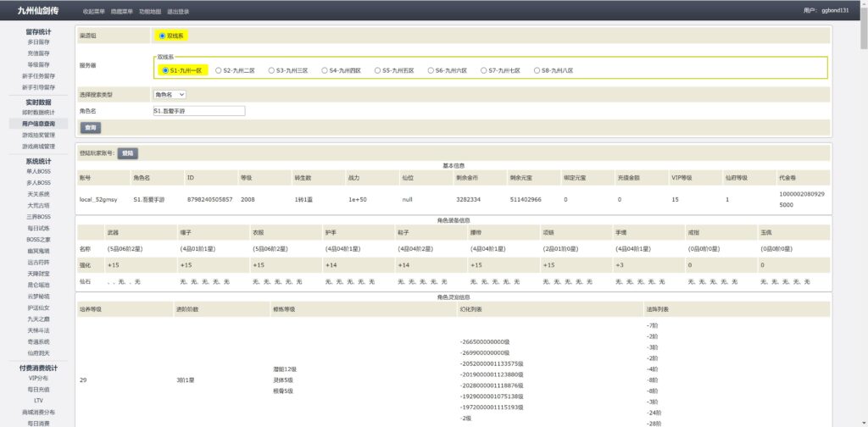This screenshot has width=868, height=427.
Task: Click the 查询 search button
Action: (x=90, y=127)
